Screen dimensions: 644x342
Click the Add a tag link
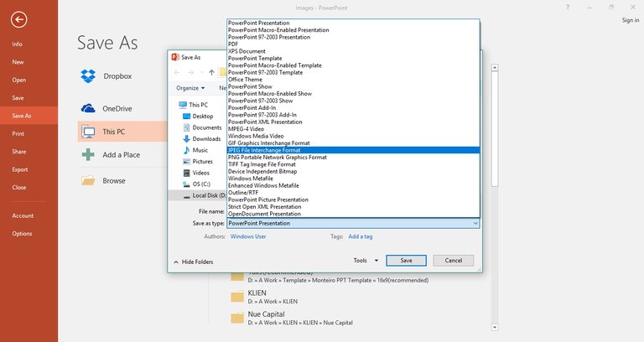361,236
